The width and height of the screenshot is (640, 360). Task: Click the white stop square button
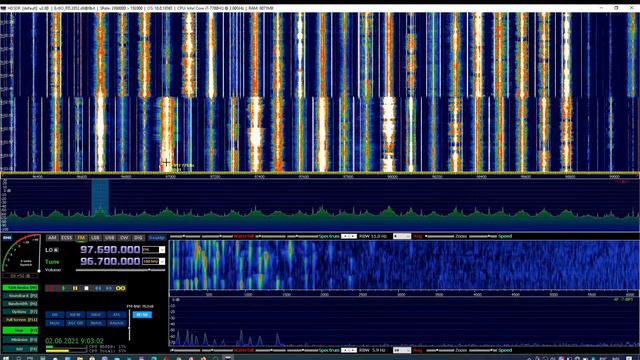pos(86,288)
